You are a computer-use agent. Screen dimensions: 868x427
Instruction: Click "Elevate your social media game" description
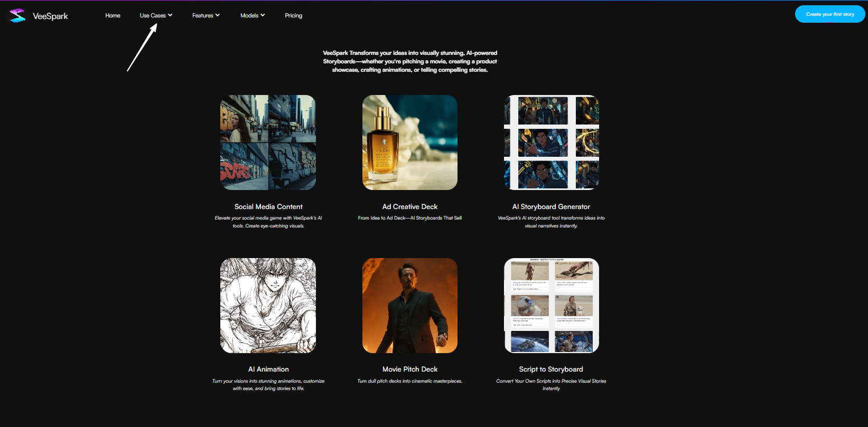click(x=268, y=222)
